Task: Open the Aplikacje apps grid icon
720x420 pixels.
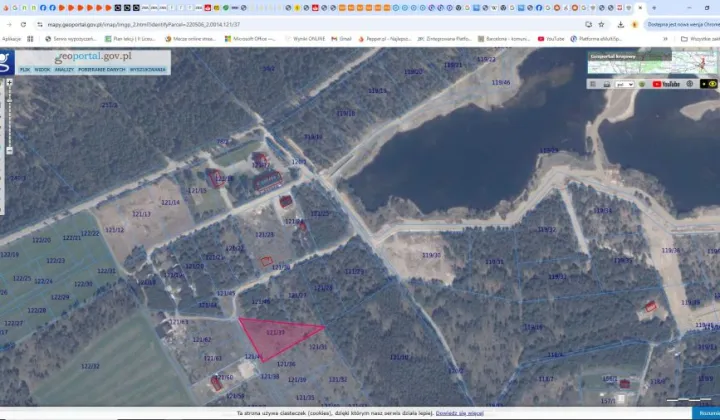Action: click(x=30, y=39)
